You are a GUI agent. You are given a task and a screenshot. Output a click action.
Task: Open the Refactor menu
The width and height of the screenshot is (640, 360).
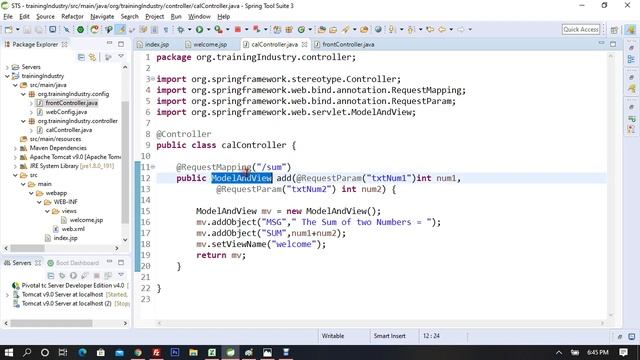click(x=72, y=16)
